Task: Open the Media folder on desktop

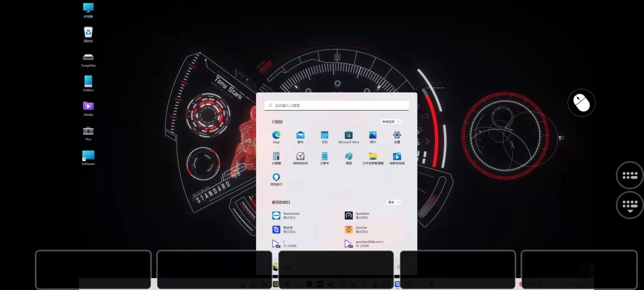Action: [x=88, y=109]
